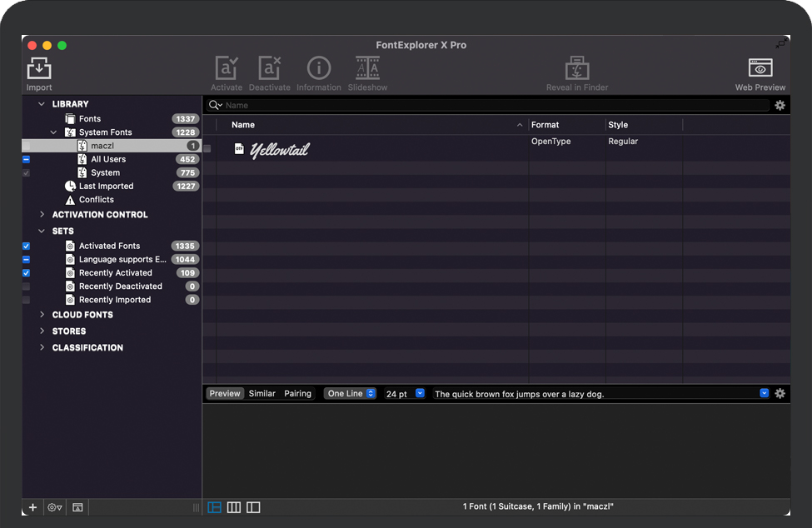This screenshot has height=528, width=812.
Task: Collapse the Library section
Action: [42, 104]
